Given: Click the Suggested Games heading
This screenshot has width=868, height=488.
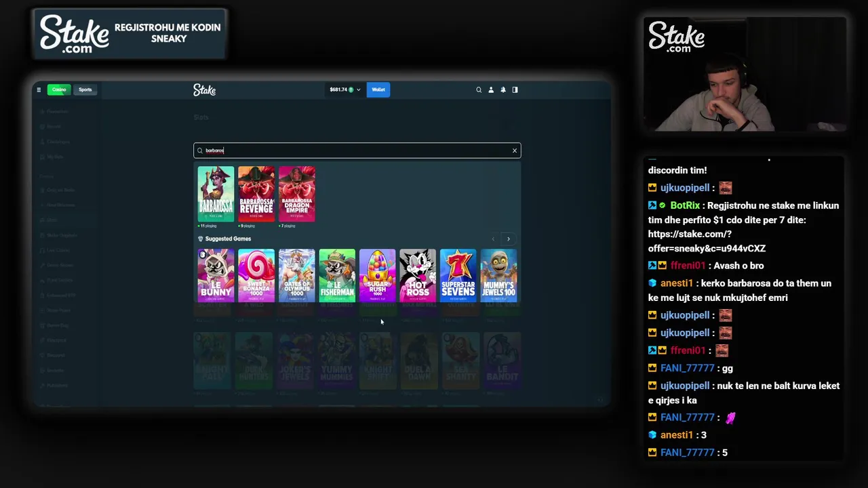Looking at the screenshot, I should point(228,239).
